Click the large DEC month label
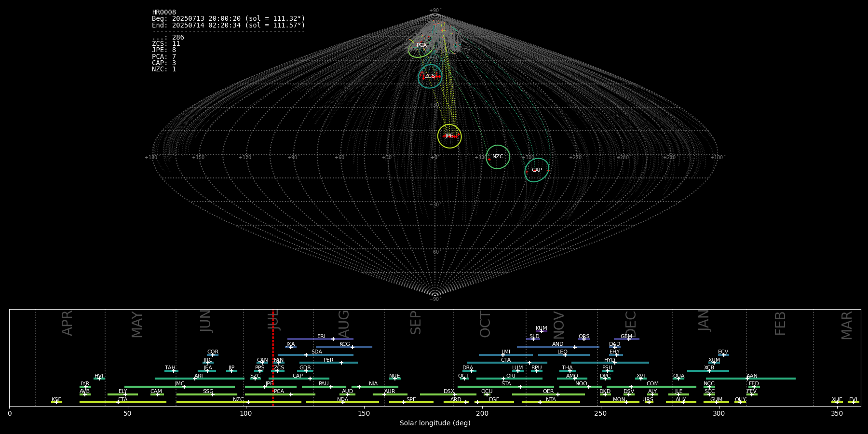Viewport: 868px width, 434px height. coord(631,325)
